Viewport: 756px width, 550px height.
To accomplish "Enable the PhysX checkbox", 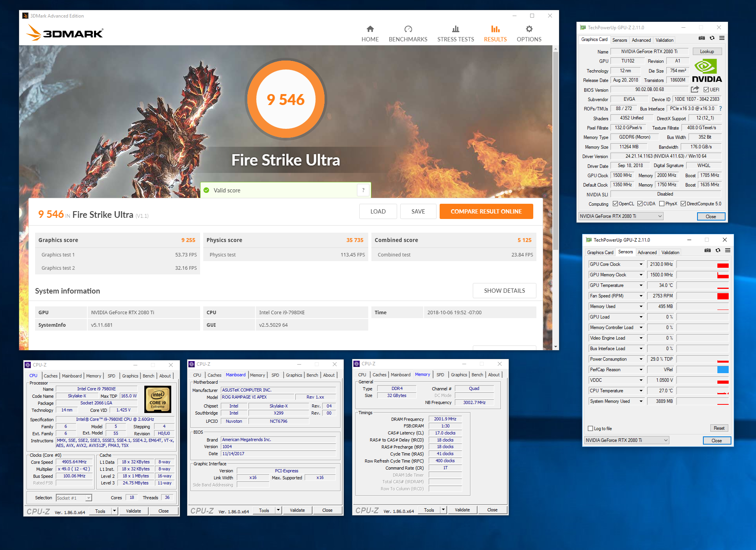I will 662,204.
